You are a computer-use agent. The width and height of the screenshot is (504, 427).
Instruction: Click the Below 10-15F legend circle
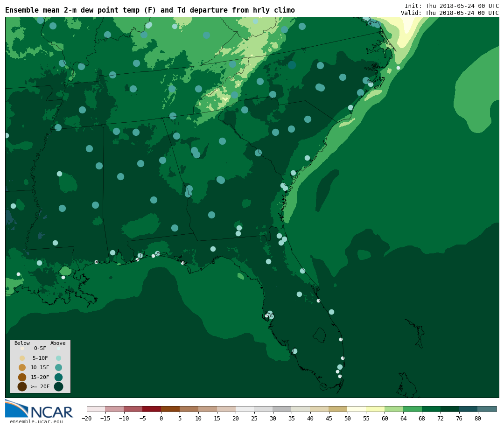[x=22, y=368]
